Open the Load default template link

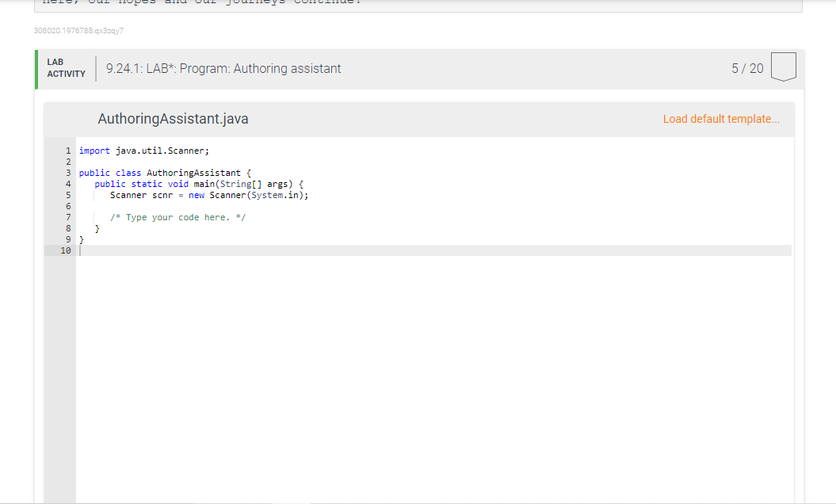coord(721,118)
